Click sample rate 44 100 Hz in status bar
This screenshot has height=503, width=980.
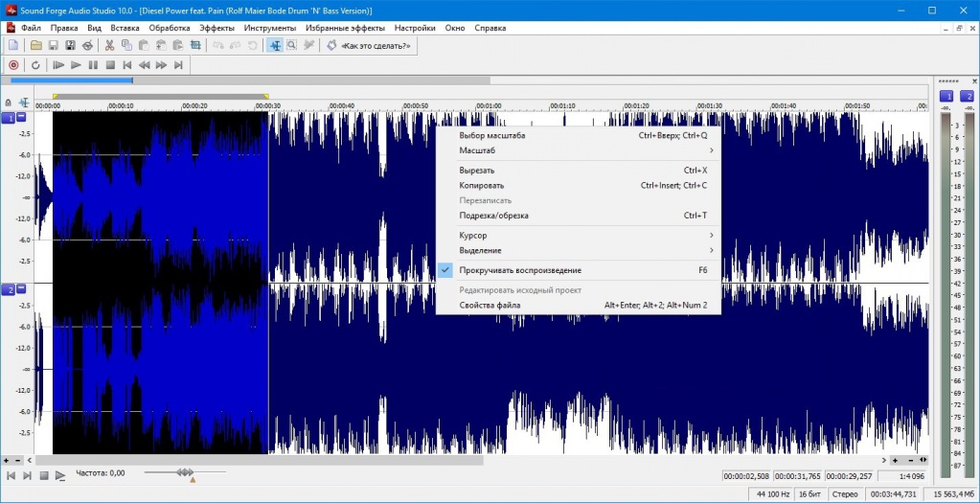(772, 493)
